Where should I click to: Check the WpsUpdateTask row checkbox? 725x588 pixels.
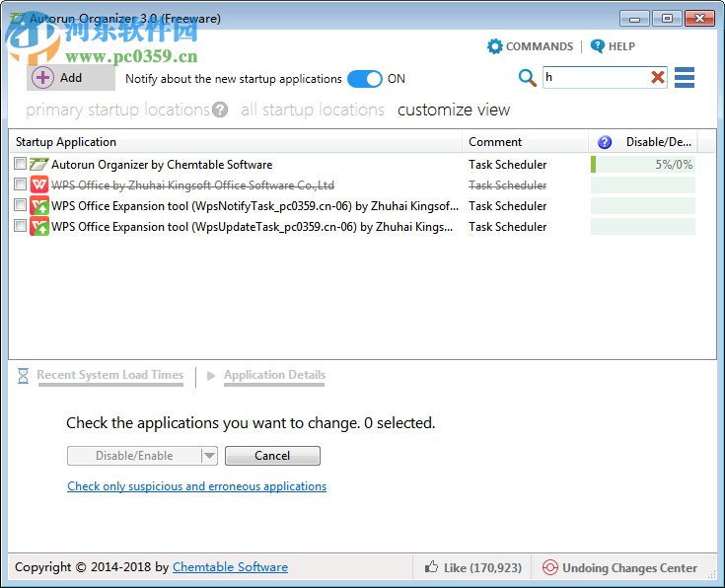tap(20, 225)
